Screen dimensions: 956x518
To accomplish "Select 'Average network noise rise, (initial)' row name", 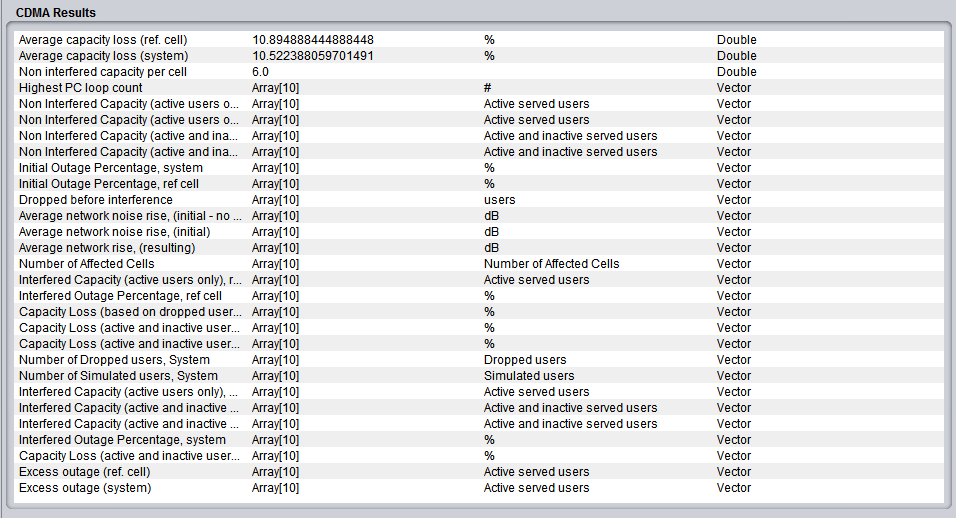I will coord(115,232).
